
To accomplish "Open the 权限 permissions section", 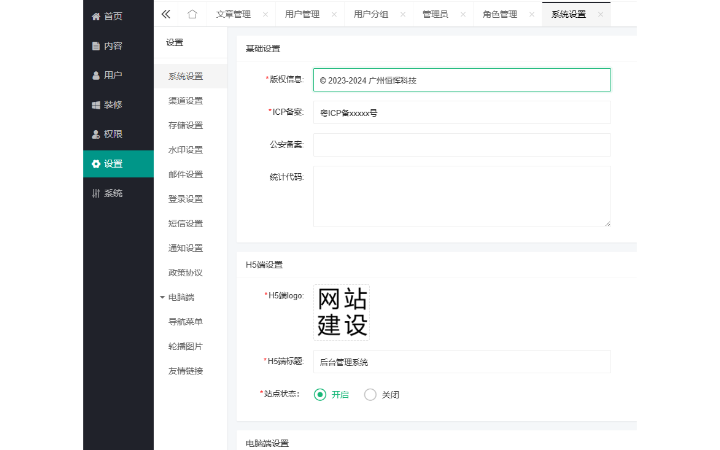I will click(108, 134).
